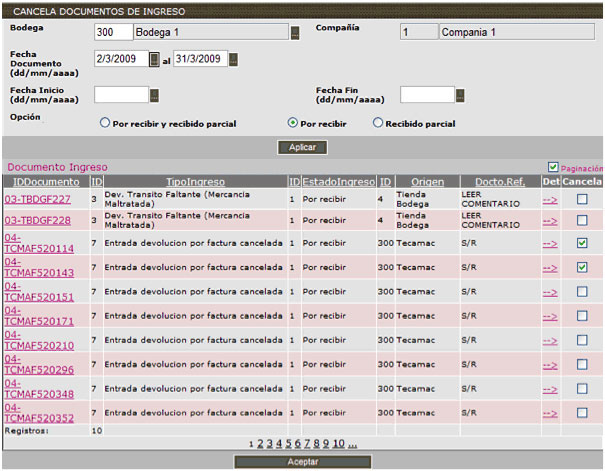Screen dimensions: 605x471
Task: Open calendar icon next to Fecha Fin
Action: [460, 95]
